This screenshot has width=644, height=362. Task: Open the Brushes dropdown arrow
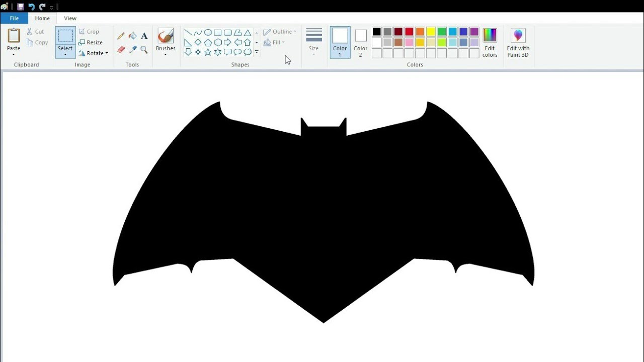point(166,54)
